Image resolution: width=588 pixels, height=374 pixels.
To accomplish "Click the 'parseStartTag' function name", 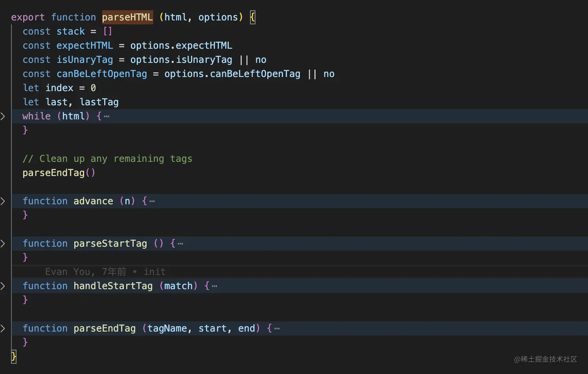I will tap(110, 244).
